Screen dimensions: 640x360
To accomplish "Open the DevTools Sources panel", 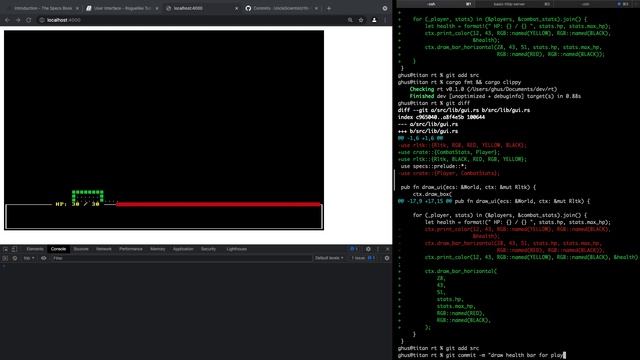I will (81, 249).
